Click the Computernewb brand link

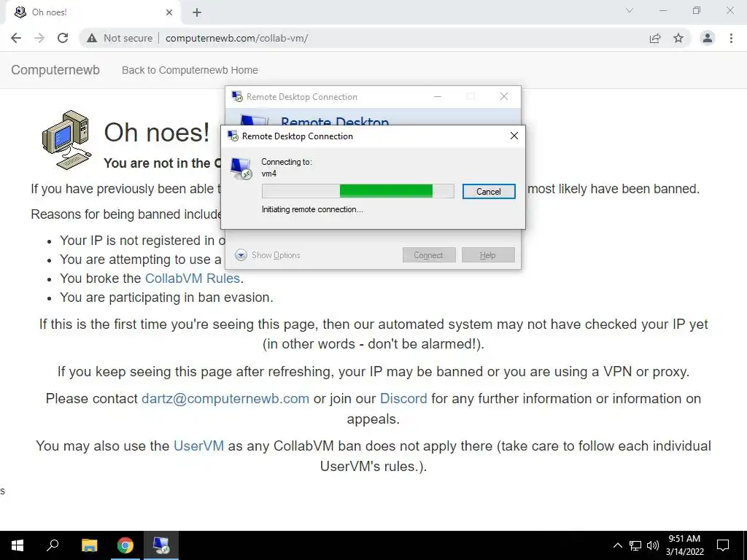pos(55,70)
